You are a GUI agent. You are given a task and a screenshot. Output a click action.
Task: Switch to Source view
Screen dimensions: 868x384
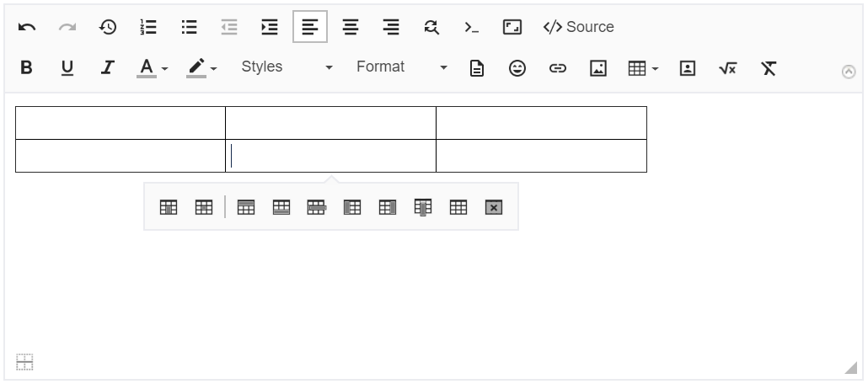[579, 27]
